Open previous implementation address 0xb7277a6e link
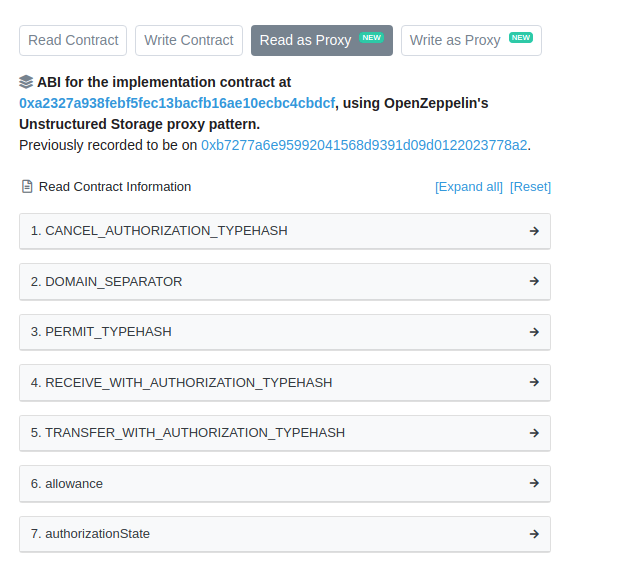The width and height of the screenshot is (634, 570). tap(364, 145)
